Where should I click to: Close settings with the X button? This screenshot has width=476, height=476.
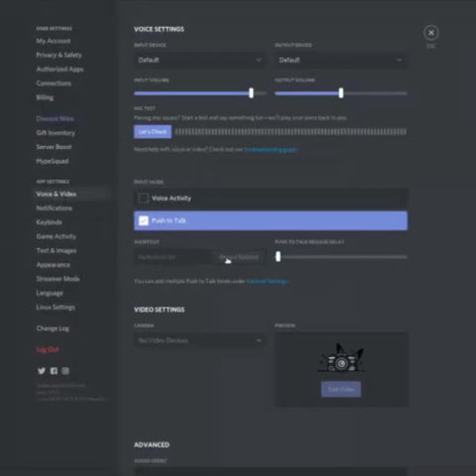pyautogui.click(x=431, y=33)
